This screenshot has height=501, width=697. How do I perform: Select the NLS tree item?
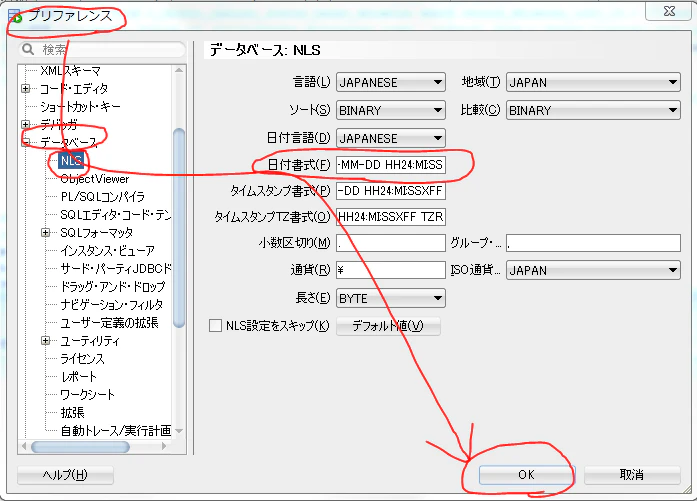click(x=71, y=160)
